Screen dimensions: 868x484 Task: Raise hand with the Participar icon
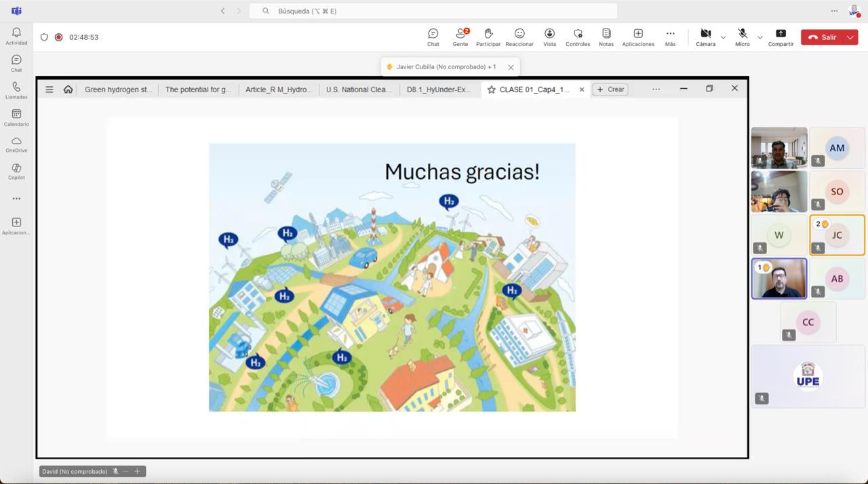point(488,37)
